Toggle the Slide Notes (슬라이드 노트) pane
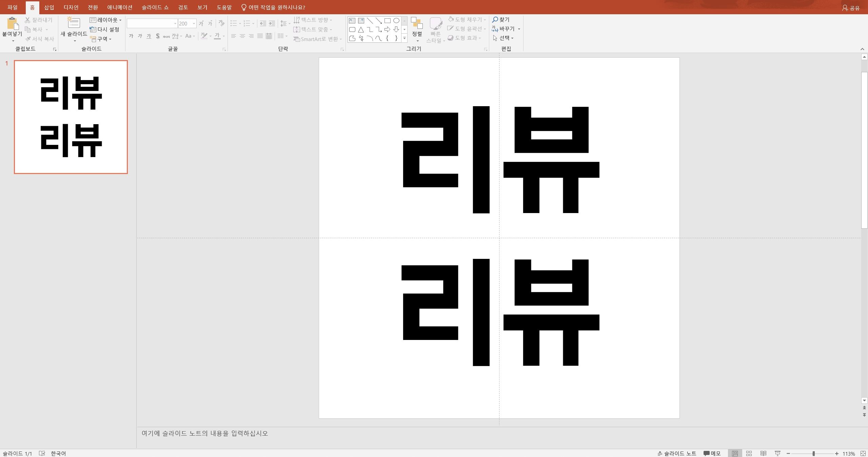 coord(676,453)
